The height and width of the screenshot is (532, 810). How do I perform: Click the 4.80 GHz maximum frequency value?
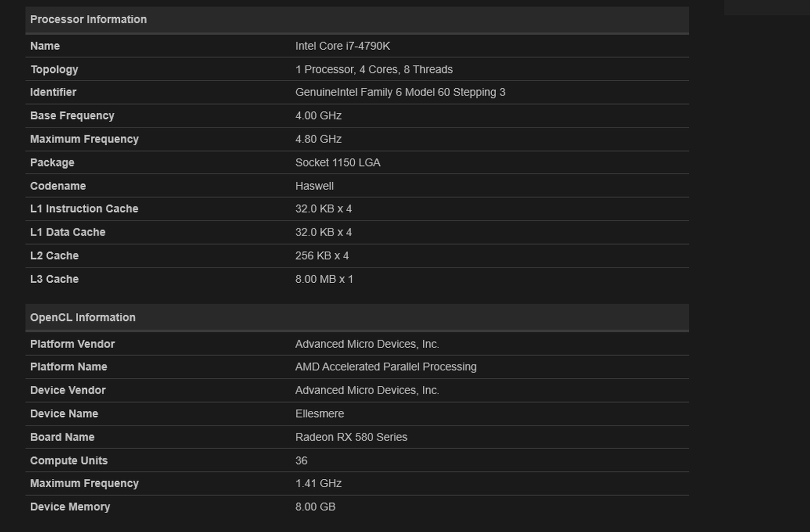[x=318, y=139]
